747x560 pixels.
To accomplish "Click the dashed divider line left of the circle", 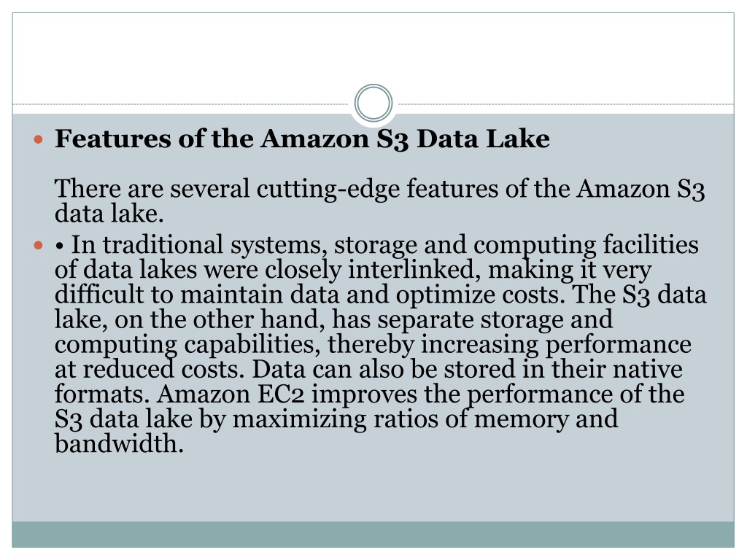I will (x=181, y=104).
